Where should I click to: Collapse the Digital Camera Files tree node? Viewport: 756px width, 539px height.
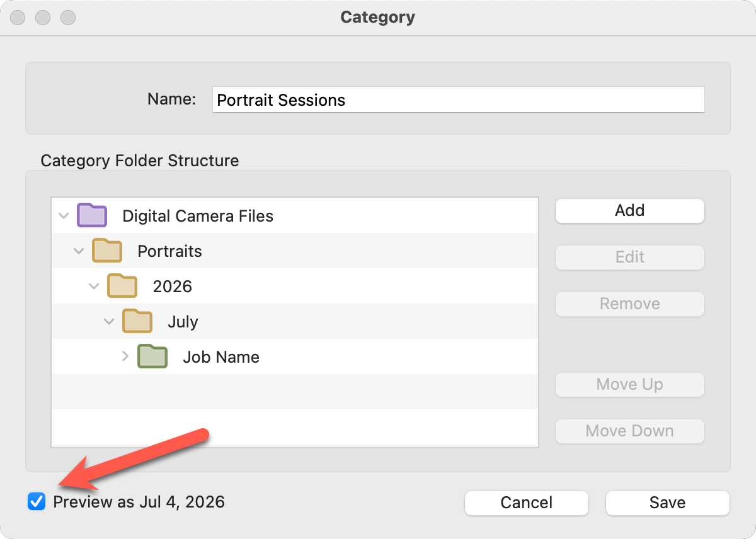pyautogui.click(x=63, y=216)
